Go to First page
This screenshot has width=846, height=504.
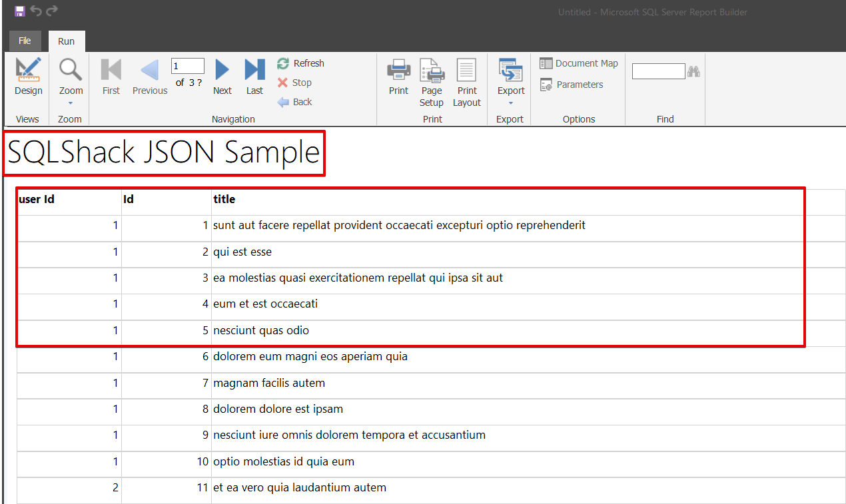tap(111, 77)
